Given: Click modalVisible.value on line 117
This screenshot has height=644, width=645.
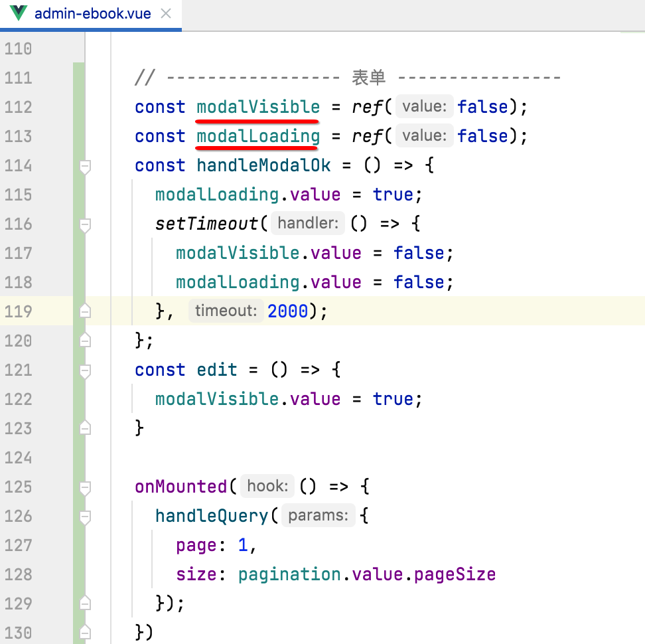Looking at the screenshot, I should pos(269,253).
